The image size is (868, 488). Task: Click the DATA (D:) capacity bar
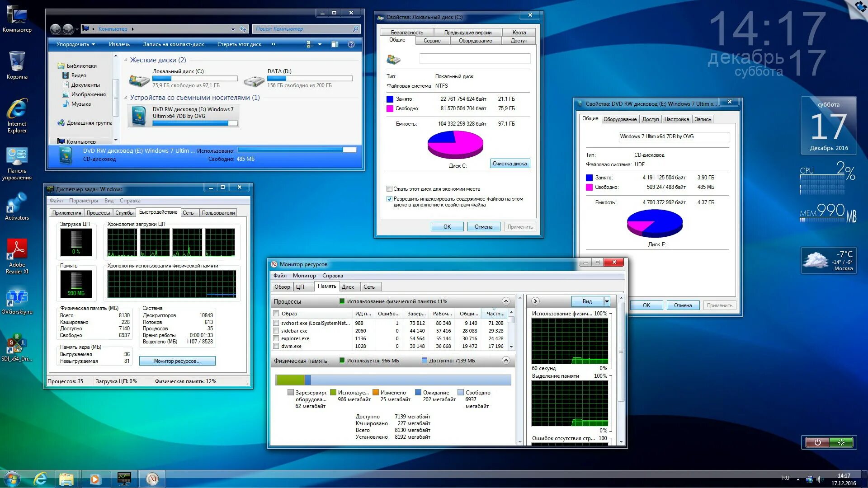coord(310,78)
